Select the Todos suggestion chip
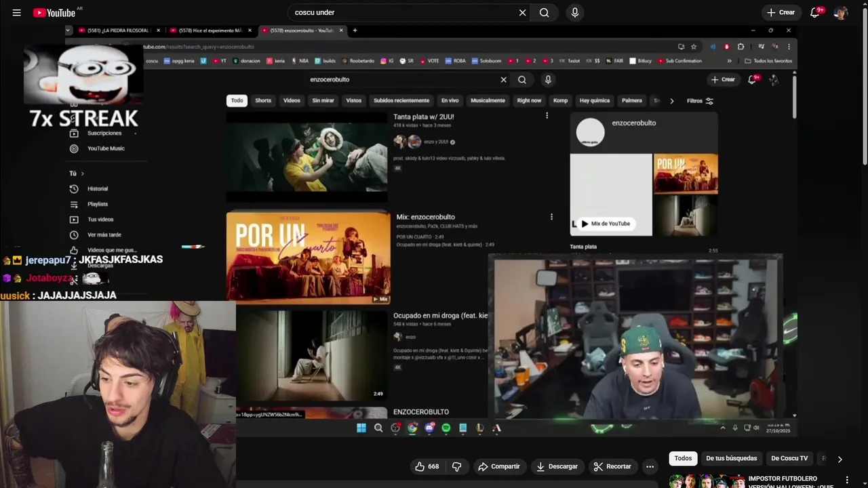The height and width of the screenshot is (488, 868). [683, 458]
